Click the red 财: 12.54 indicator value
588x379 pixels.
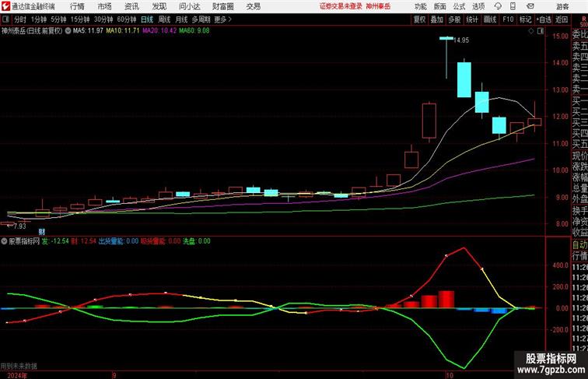point(84,241)
